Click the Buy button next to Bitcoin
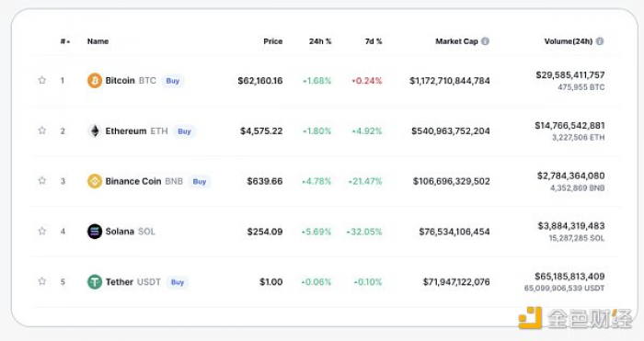644x341 pixels. click(x=173, y=81)
